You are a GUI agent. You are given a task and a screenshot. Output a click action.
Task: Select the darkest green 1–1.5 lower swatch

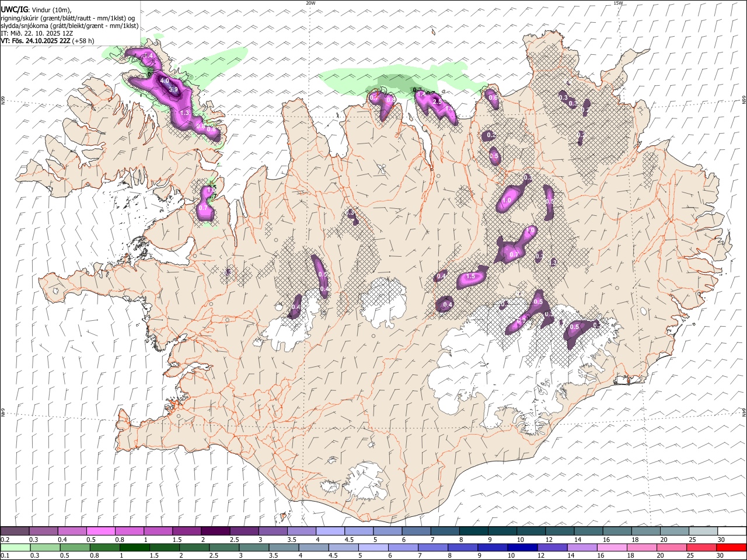[135, 547]
